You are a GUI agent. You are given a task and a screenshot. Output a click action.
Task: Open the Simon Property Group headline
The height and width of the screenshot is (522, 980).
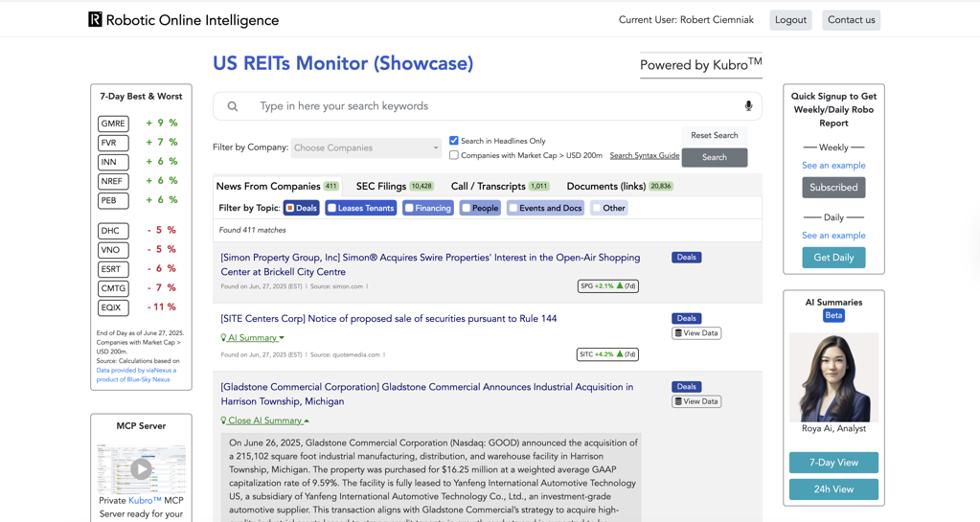430,264
